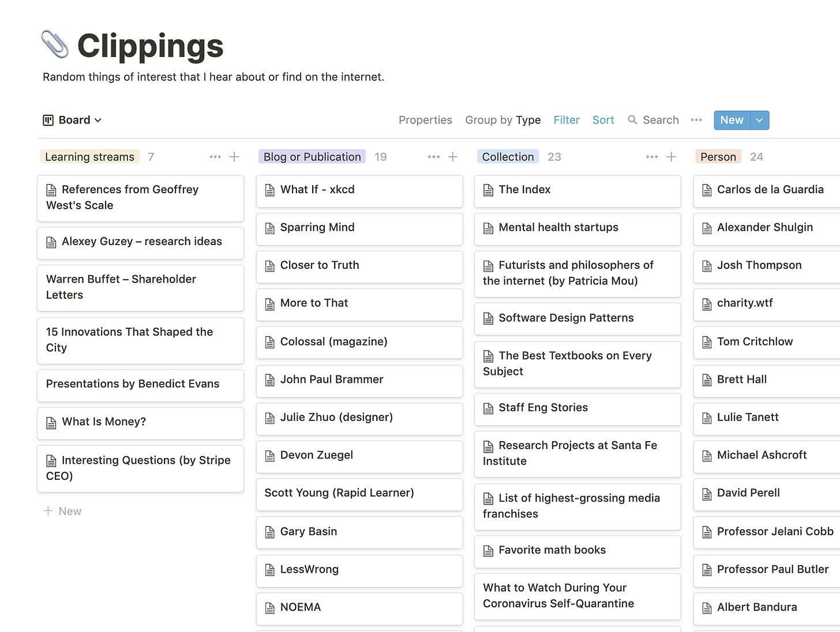Open the John Paul Brammer card
Image resolution: width=840 pixels, height=632 pixels.
point(359,381)
